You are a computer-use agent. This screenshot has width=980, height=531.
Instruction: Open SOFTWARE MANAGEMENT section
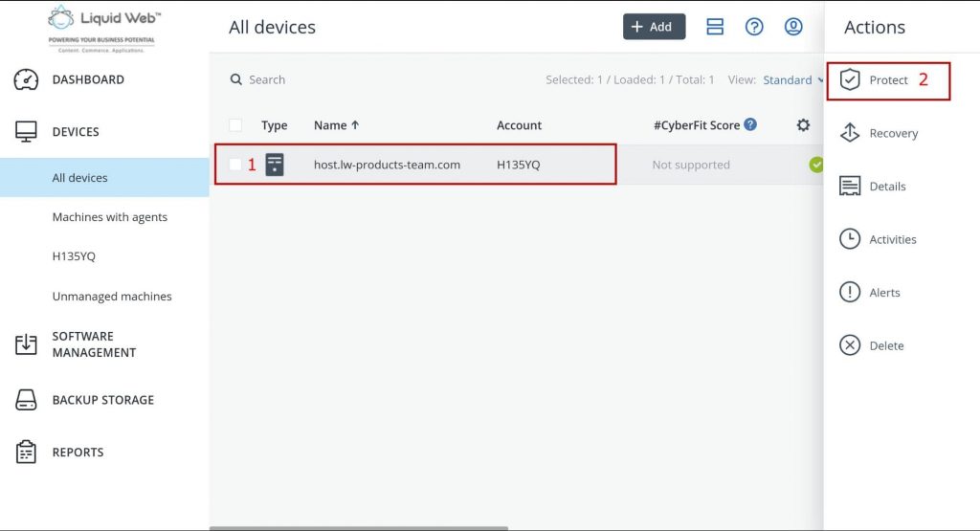pyautogui.click(x=94, y=344)
